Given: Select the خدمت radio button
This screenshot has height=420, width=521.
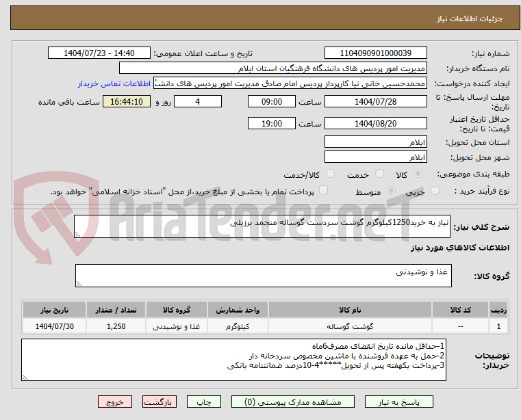Looking at the screenshot, I should click(379, 174).
